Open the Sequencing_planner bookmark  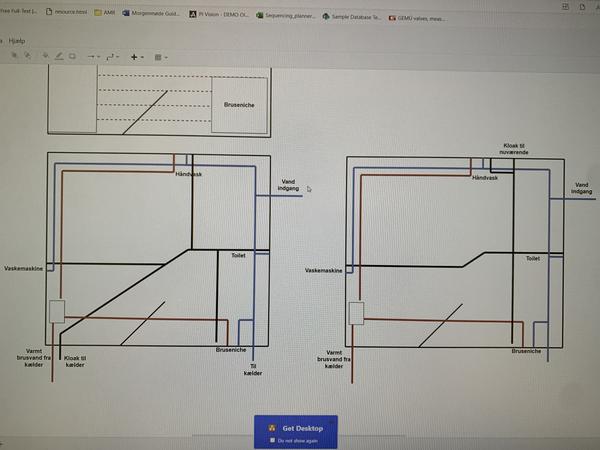click(288, 16)
